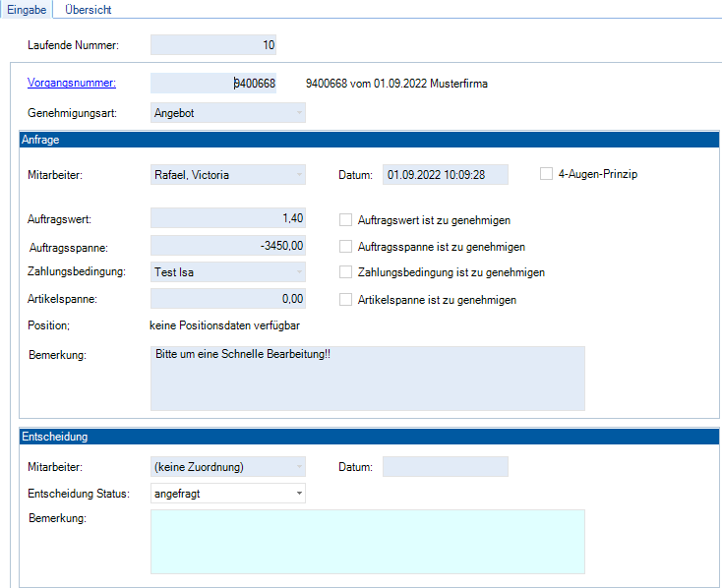This screenshot has width=722, height=588.
Task: Check 'Auftragswert ist zu genehmigen'
Action: (x=345, y=220)
